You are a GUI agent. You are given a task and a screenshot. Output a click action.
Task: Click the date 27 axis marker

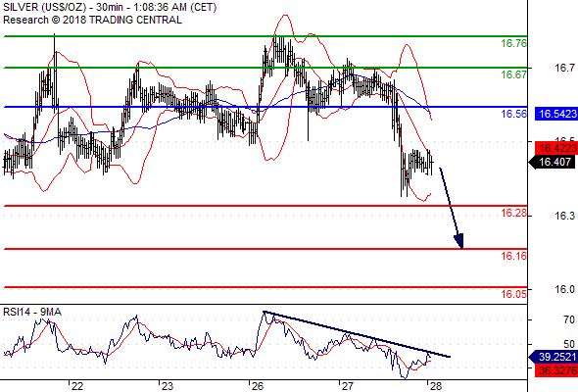point(347,386)
